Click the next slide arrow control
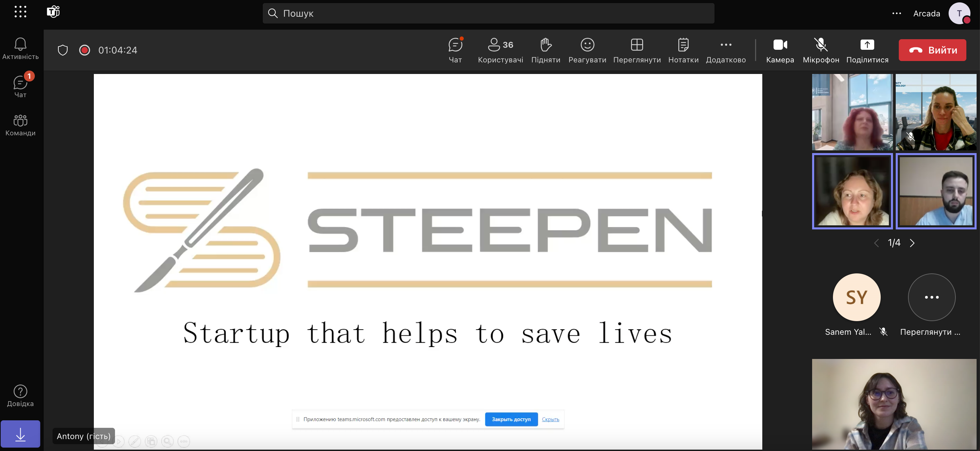The width and height of the screenshot is (980, 451). 119,441
